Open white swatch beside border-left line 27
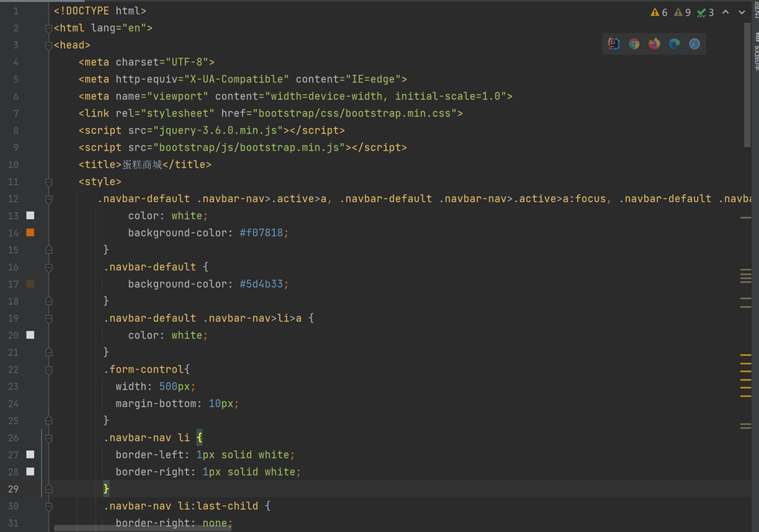759x532 pixels. [x=30, y=455]
